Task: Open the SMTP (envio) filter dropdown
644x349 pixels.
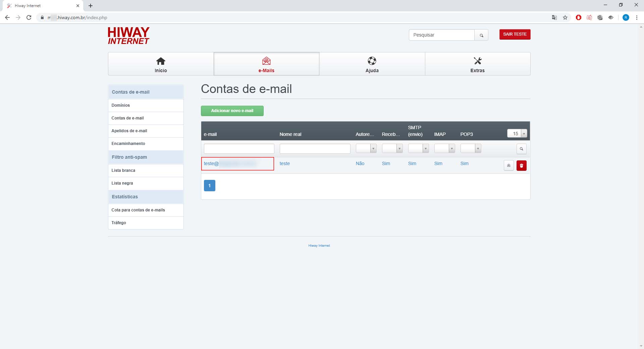Action: point(418,148)
